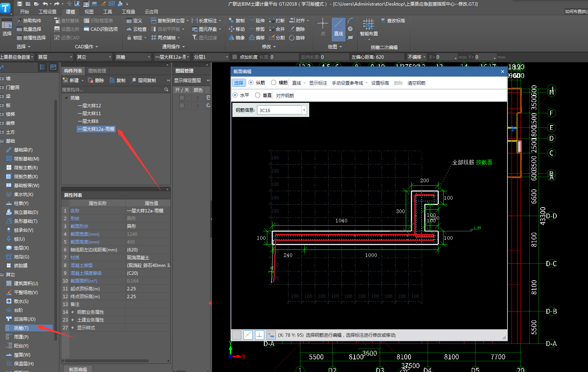Viewport: 588px width, 372px height.
Task: Click the big 选择 select tool in ribbon
Action: pyautogui.click(x=7, y=28)
